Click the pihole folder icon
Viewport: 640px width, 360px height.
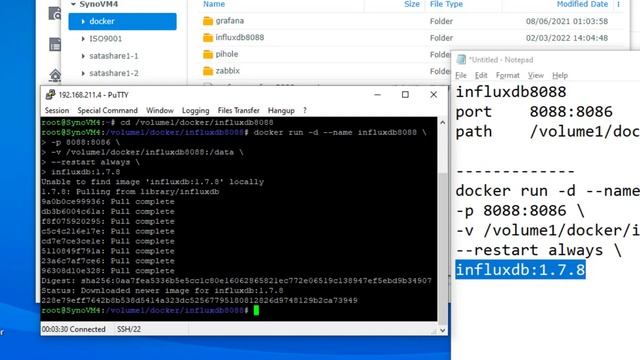[208, 54]
